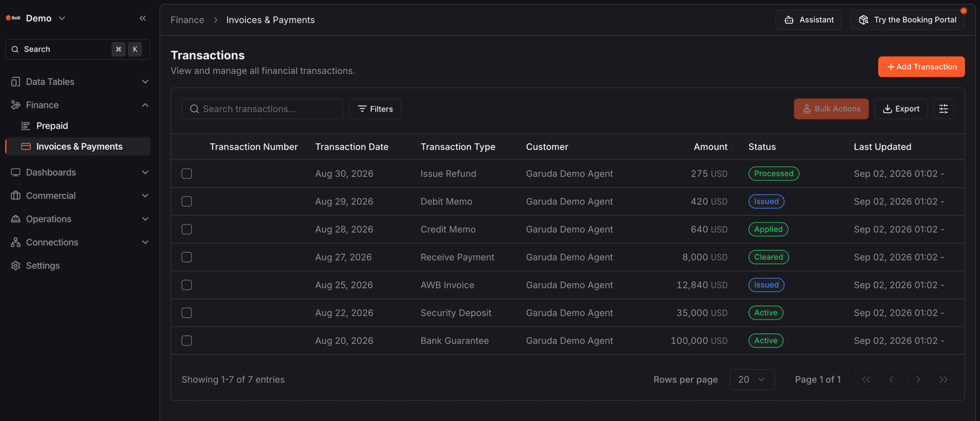Click the Booking Portal box icon

[863, 20]
